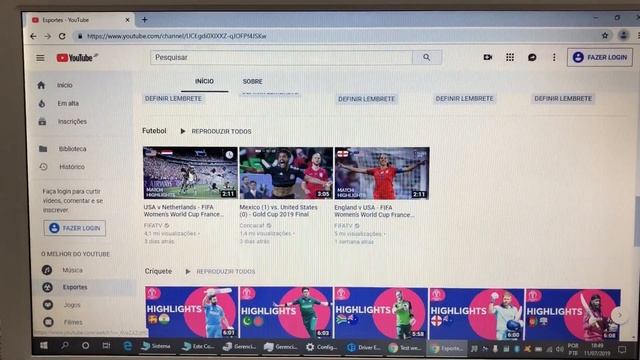Click FAZER LOGIN button in the header
Screen dimensions: 640x360
point(600,57)
